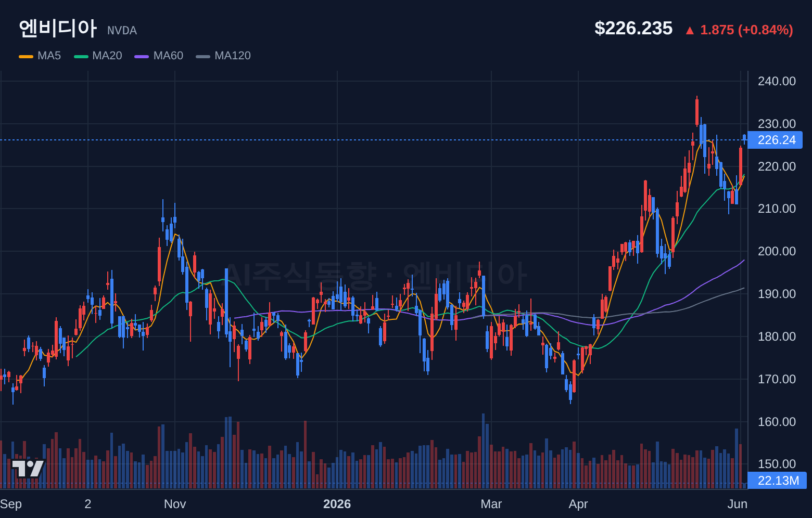Screen dimensions: 812x518
Task: Click the 160.00 price axis label
Action: coord(777,422)
